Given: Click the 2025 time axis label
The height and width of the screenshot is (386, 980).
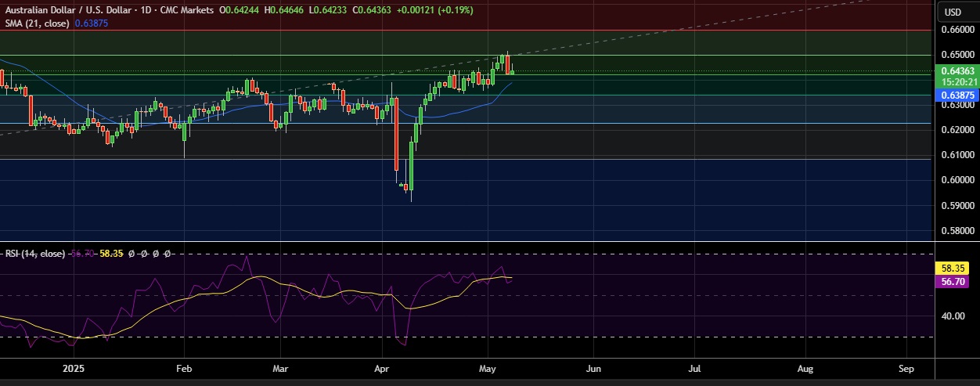Looking at the screenshot, I should 73,367.
